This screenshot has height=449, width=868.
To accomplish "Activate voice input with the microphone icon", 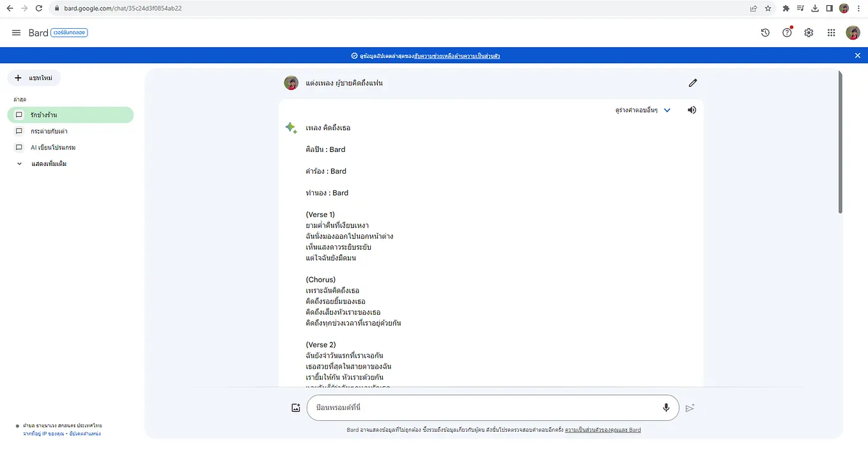I will pyautogui.click(x=665, y=407).
